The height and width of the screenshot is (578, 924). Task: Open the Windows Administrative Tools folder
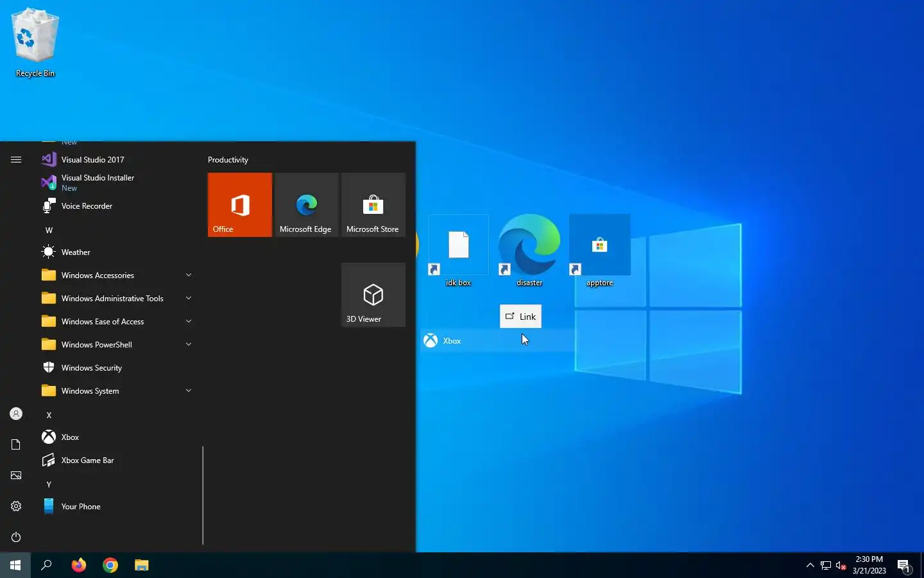118,298
